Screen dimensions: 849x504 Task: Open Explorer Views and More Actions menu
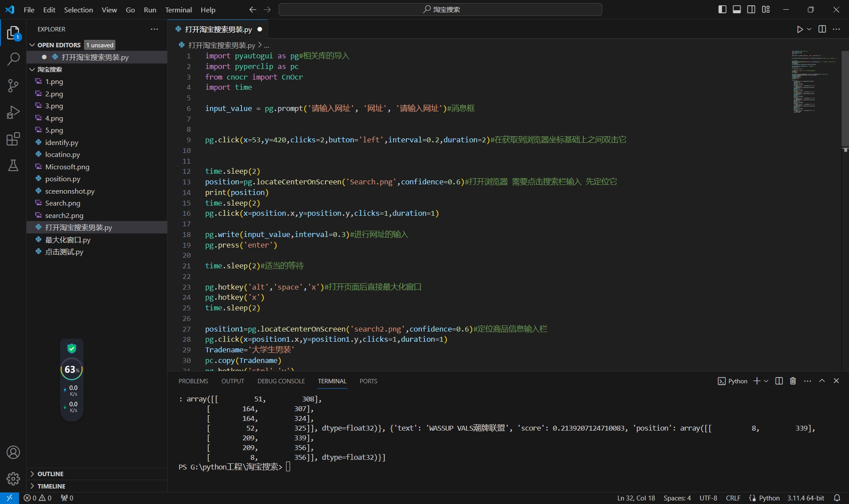point(154,29)
